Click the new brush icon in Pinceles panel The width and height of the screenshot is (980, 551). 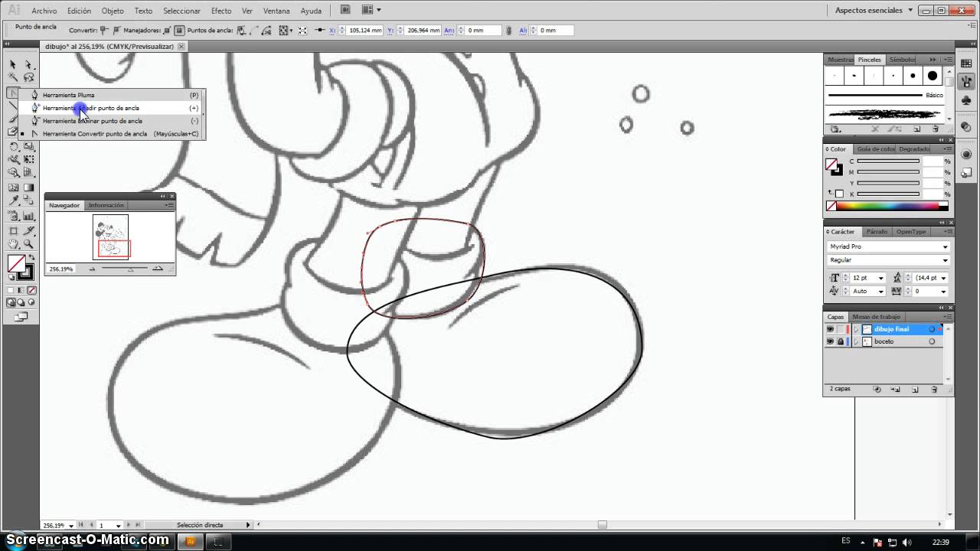916,129
